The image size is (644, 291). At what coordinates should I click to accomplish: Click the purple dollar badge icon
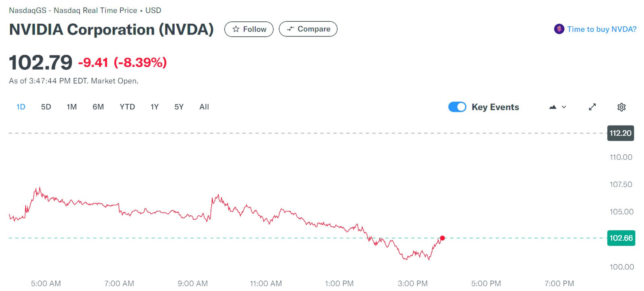tap(559, 29)
